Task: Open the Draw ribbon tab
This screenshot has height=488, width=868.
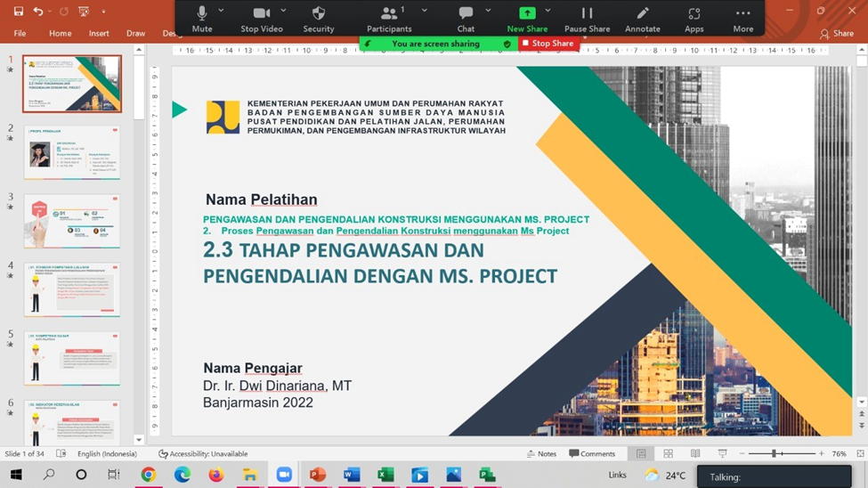Action: (x=135, y=33)
